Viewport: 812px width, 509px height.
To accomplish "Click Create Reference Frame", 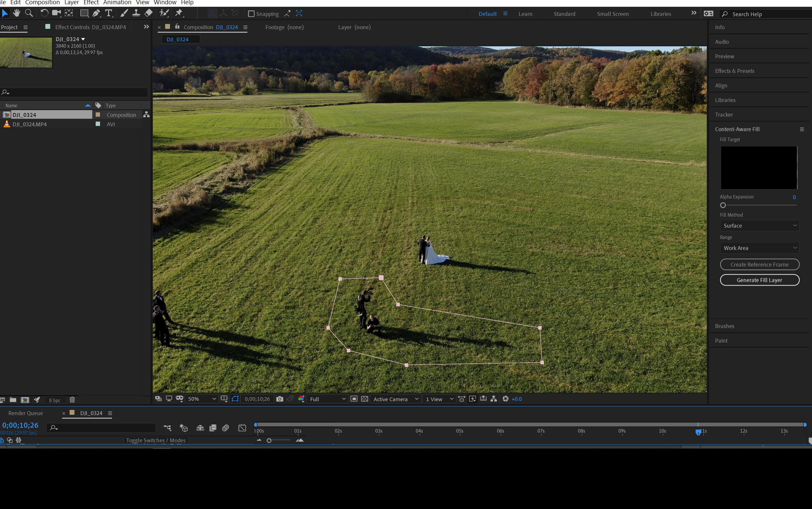I will pyautogui.click(x=759, y=264).
